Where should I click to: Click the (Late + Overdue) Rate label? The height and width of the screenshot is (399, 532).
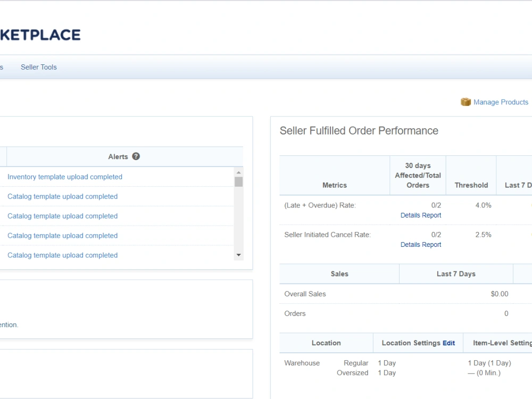click(320, 205)
